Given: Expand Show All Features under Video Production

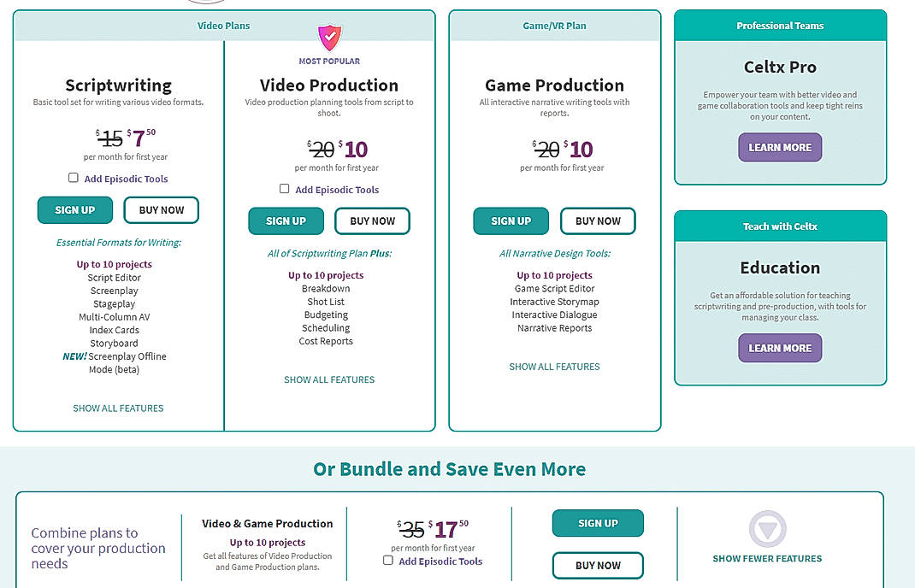Looking at the screenshot, I should (329, 379).
